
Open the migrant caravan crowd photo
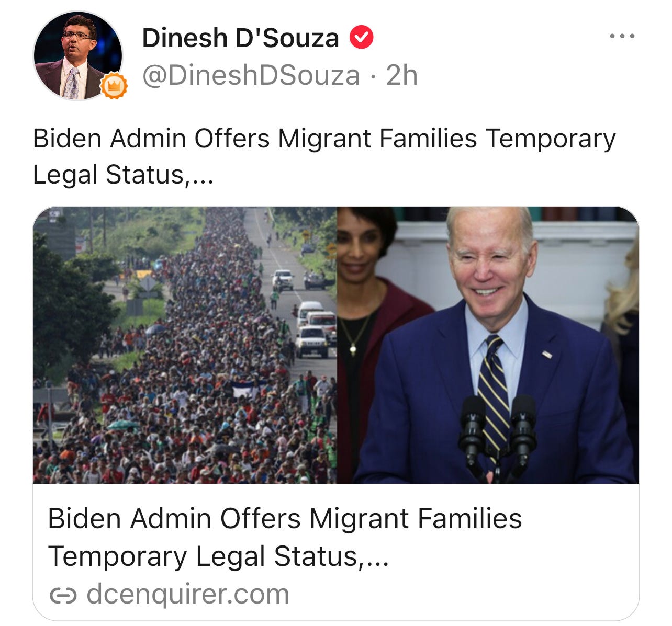pos(185,345)
